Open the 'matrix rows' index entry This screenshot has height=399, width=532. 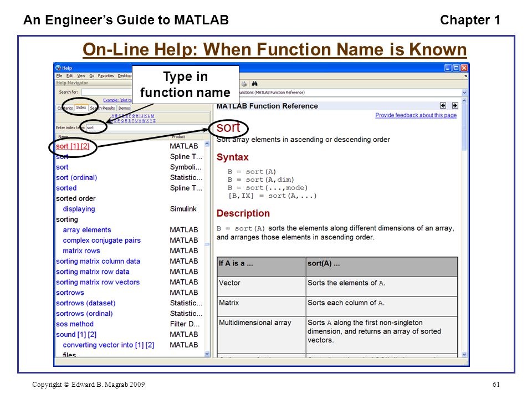tap(81, 251)
